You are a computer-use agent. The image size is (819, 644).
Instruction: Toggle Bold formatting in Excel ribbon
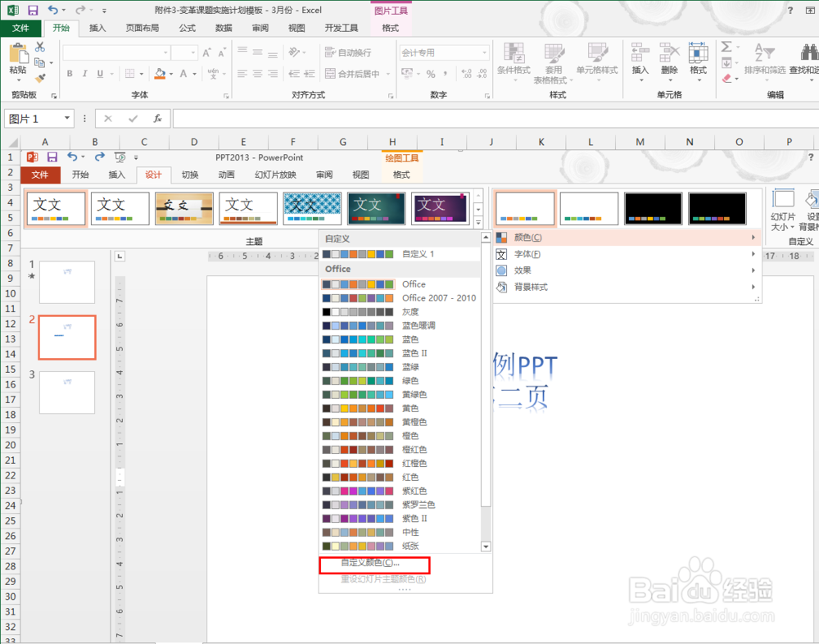70,74
